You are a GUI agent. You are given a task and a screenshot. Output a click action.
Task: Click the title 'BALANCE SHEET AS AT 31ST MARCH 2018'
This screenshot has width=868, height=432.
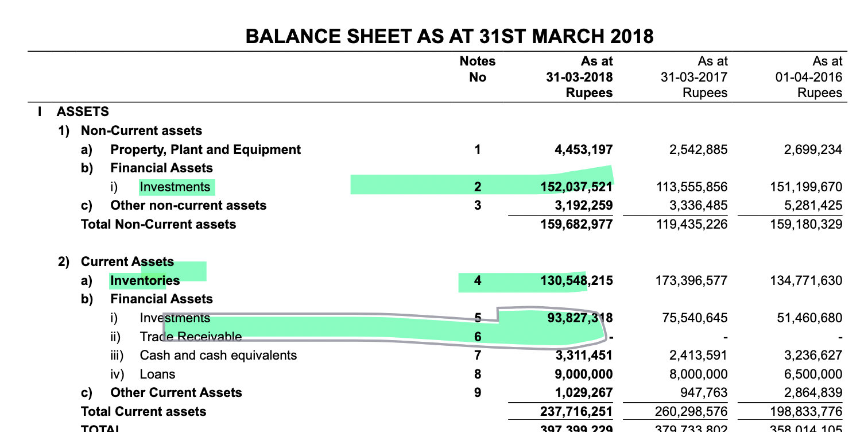coord(449,36)
